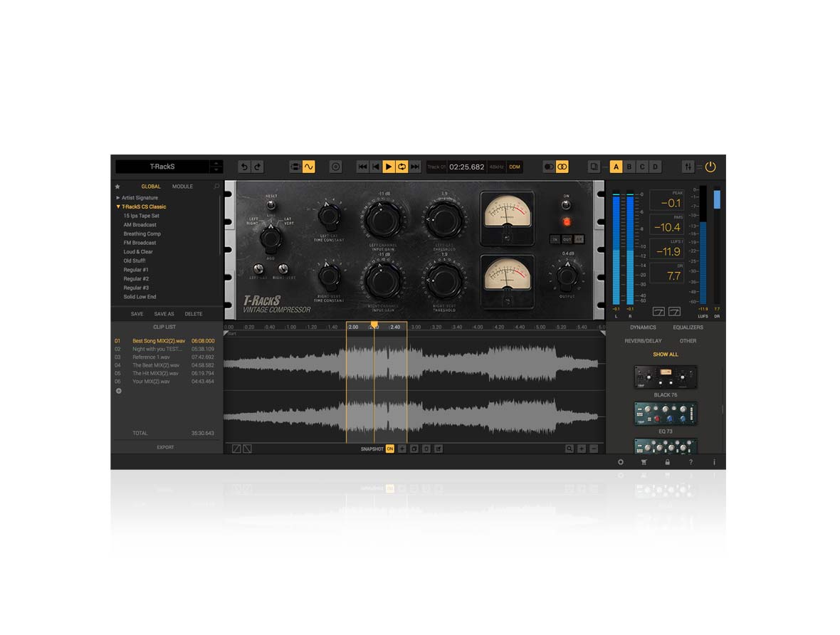Switch to the GLOBAL presets tab

(x=150, y=187)
